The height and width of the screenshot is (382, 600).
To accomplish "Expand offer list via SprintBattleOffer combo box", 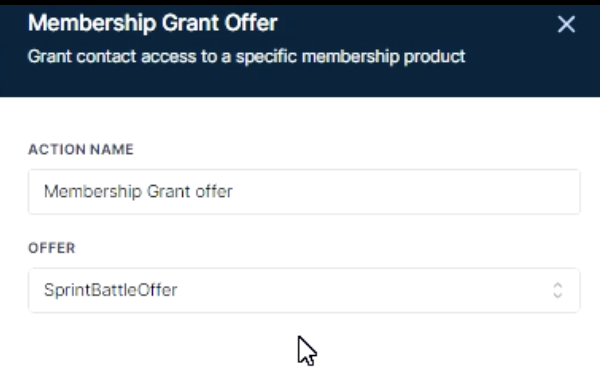I will pyautogui.click(x=304, y=290).
